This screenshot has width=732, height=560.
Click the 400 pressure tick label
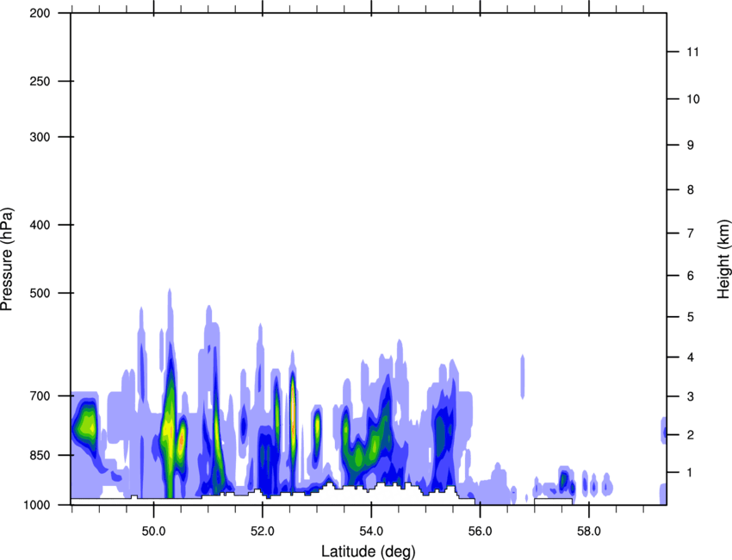coord(40,225)
